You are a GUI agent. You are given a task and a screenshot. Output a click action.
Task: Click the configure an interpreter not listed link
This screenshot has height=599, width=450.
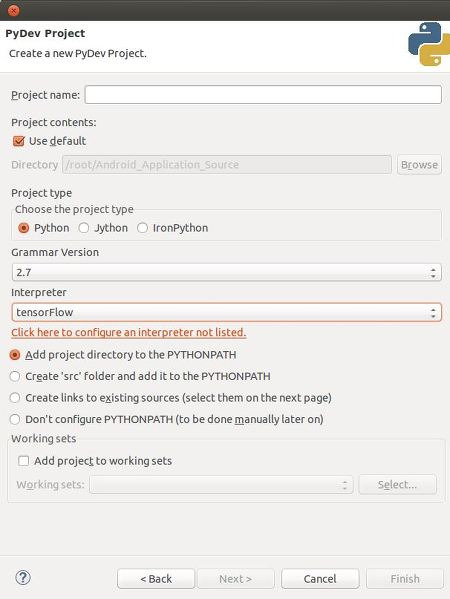tap(129, 332)
